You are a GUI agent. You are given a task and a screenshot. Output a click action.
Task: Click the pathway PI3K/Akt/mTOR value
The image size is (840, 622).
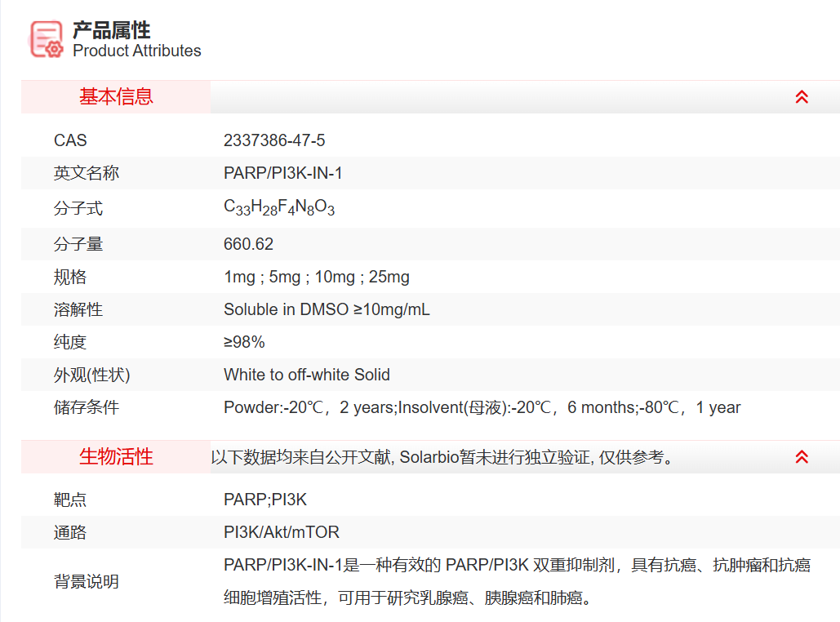point(282,532)
